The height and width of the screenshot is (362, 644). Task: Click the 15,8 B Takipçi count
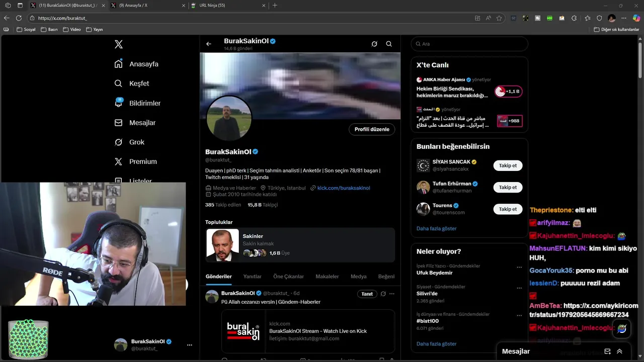[263, 205]
